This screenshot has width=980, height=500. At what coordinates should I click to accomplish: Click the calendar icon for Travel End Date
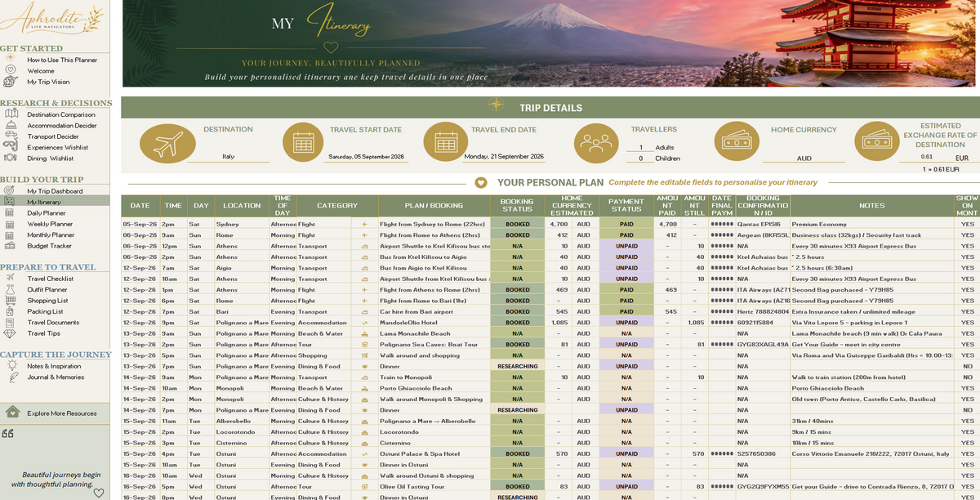click(x=444, y=142)
